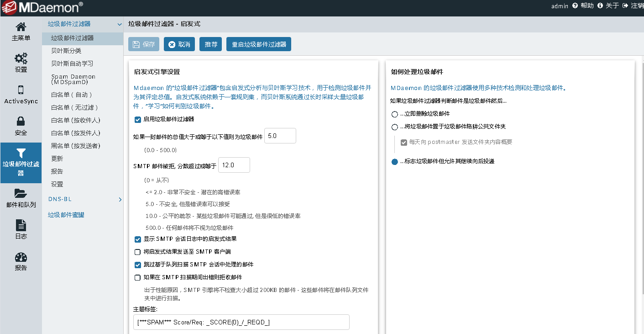This screenshot has height=334, width=644.
Task: Click the help question mark icon
Action: click(x=575, y=6)
